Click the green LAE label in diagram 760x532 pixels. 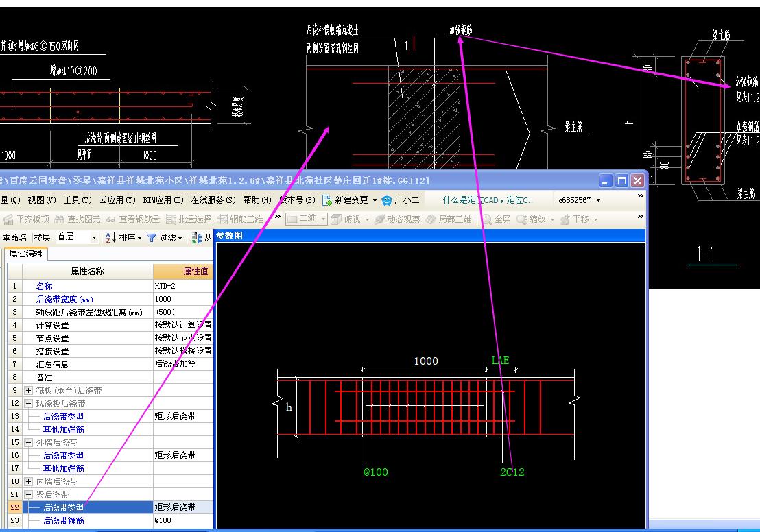pos(500,361)
